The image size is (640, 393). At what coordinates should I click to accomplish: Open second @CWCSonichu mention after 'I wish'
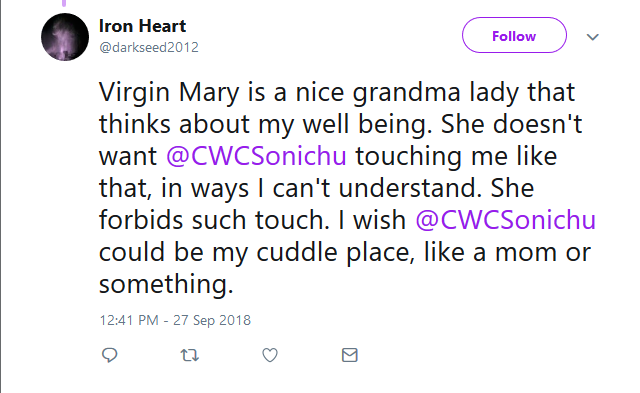[505, 220]
